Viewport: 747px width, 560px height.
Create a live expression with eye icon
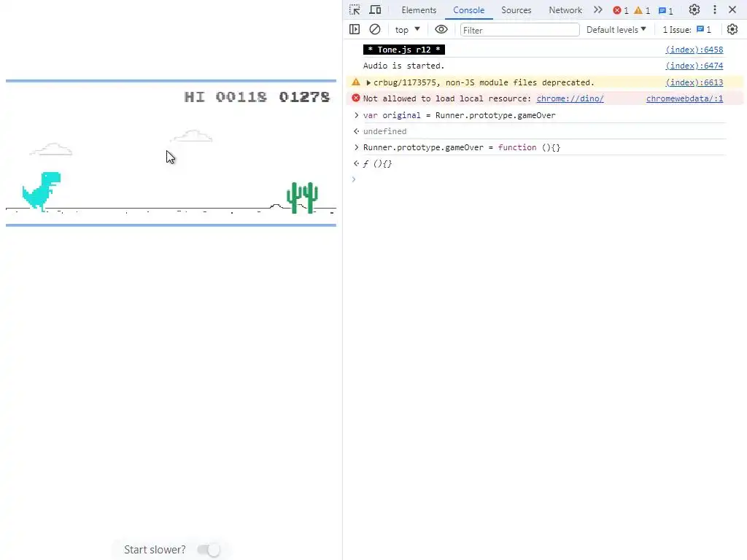click(441, 29)
